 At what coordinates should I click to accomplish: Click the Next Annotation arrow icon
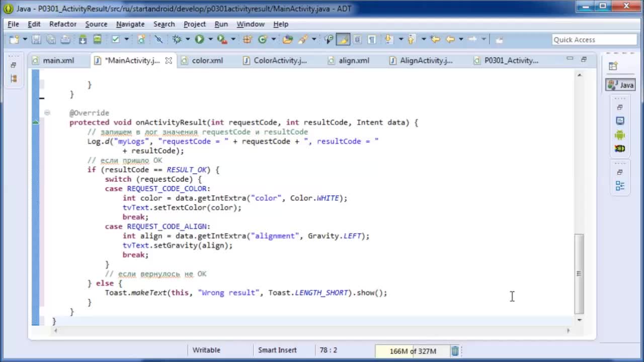pyautogui.click(x=389, y=39)
